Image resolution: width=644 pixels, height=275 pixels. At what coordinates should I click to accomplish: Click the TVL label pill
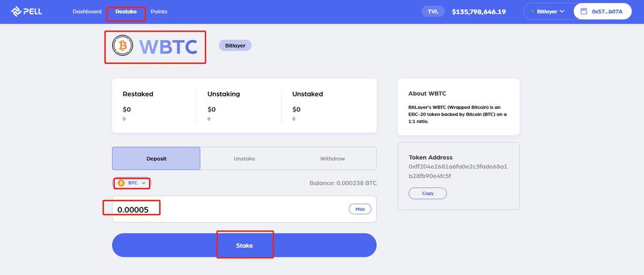coord(434,11)
